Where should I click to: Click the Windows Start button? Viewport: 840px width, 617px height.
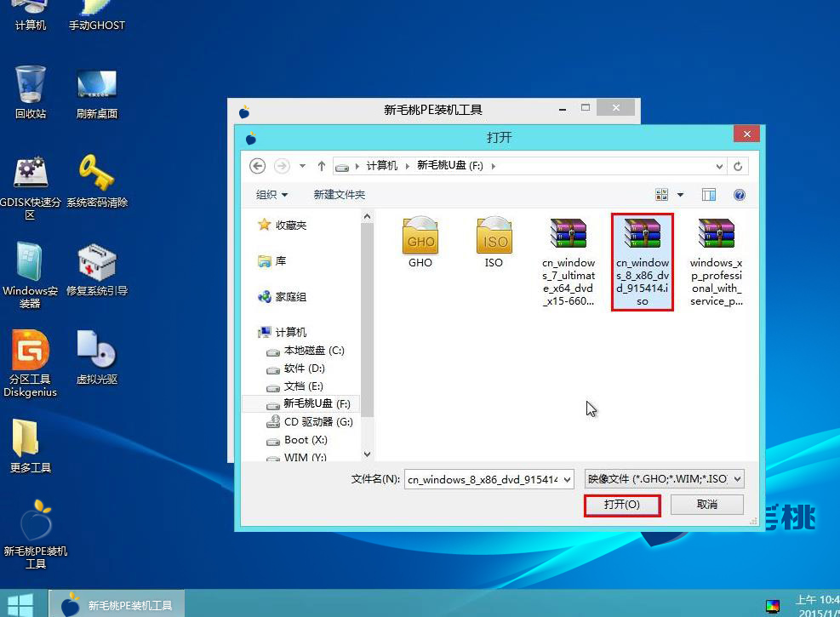[20, 604]
